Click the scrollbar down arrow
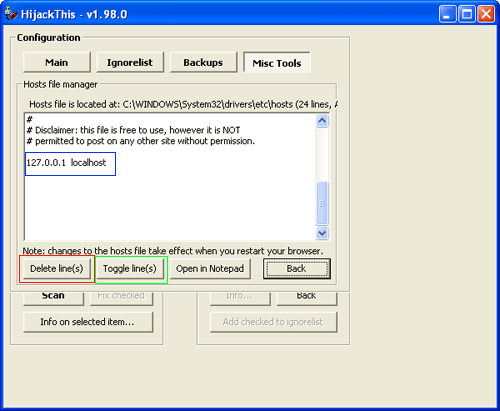The width and height of the screenshot is (500, 411). (x=322, y=233)
